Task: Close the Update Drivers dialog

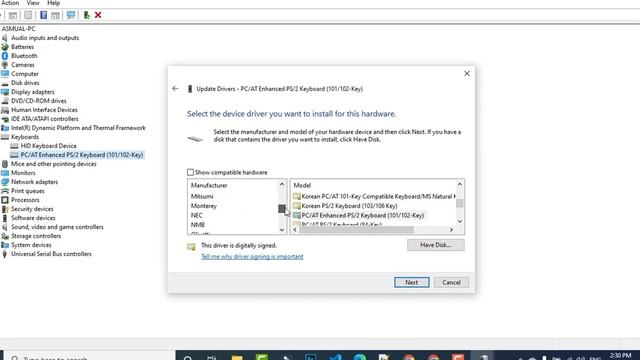Action: coord(467,73)
